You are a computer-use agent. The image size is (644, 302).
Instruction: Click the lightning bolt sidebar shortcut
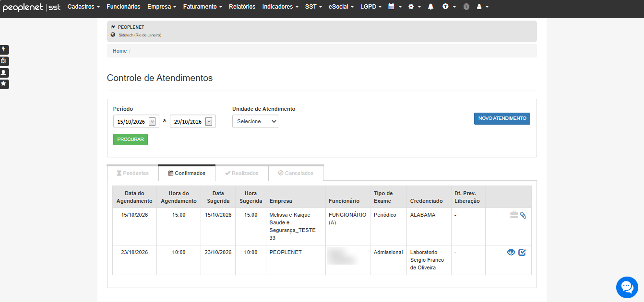(x=4, y=49)
